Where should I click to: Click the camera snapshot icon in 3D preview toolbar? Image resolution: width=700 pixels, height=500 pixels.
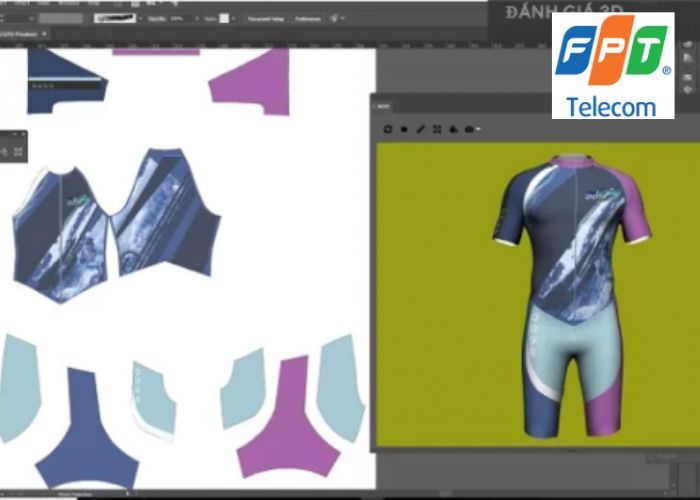(x=467, y=129)
